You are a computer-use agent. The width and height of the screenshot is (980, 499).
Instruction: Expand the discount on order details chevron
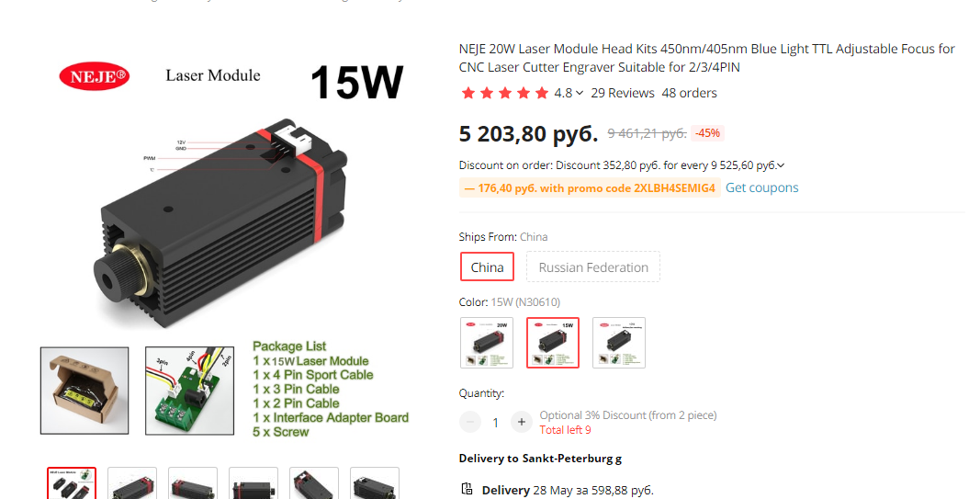coord(781,165)
